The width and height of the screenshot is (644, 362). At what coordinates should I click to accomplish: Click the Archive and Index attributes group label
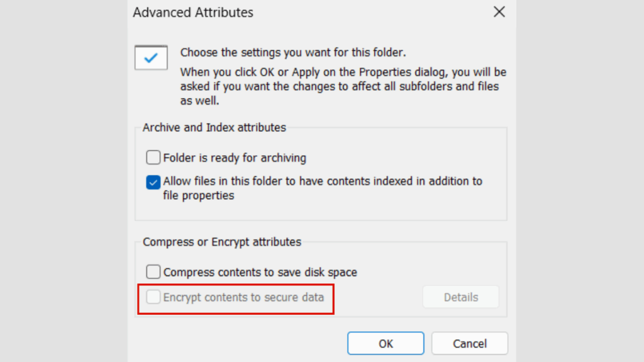click(x=215, y=127)
